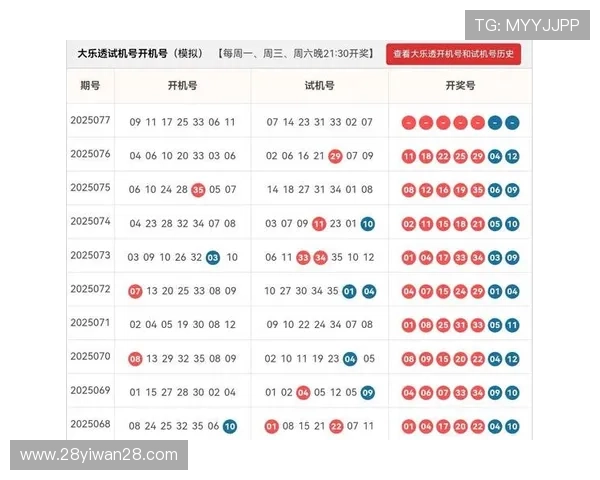This screenshot has width=600, height=480.
Task: Click the 试机号 column header
Action: click(319, 86)
